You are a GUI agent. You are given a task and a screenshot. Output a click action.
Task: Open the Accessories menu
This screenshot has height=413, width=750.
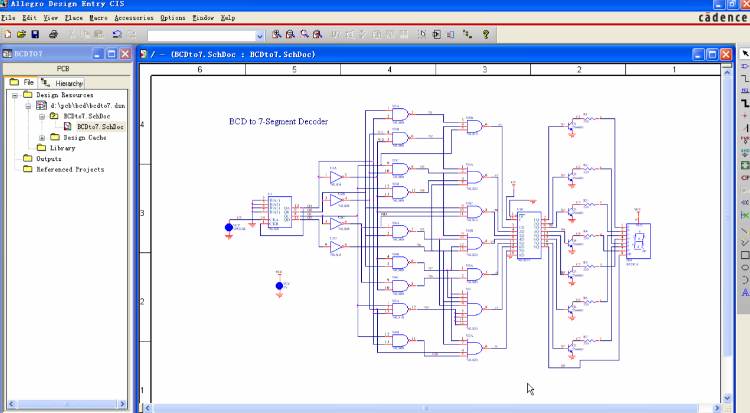click(134, 18)
